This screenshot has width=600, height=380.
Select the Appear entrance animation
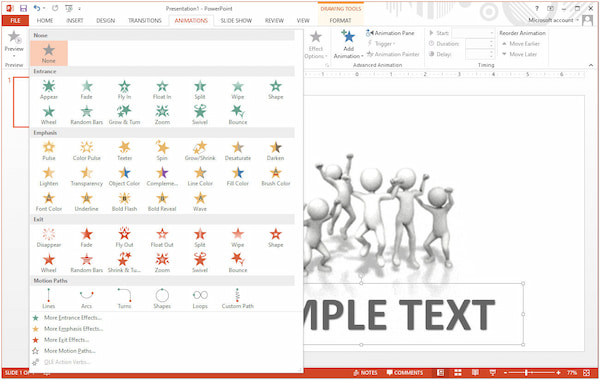[x=49, y=90]
